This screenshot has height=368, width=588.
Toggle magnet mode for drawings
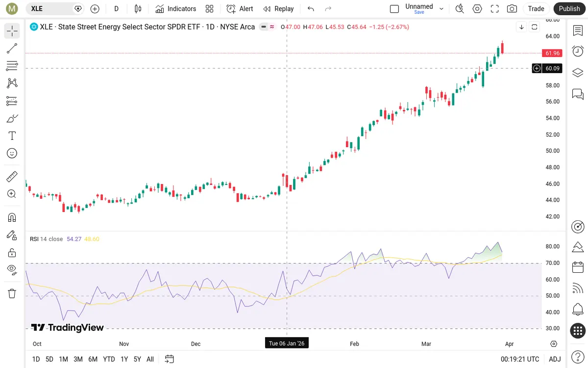click(x=12, y=217)
